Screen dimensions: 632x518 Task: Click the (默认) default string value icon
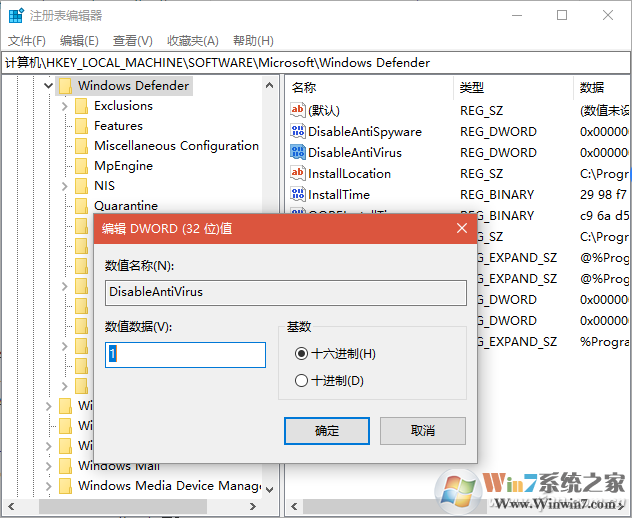click(x=297, y=110)
